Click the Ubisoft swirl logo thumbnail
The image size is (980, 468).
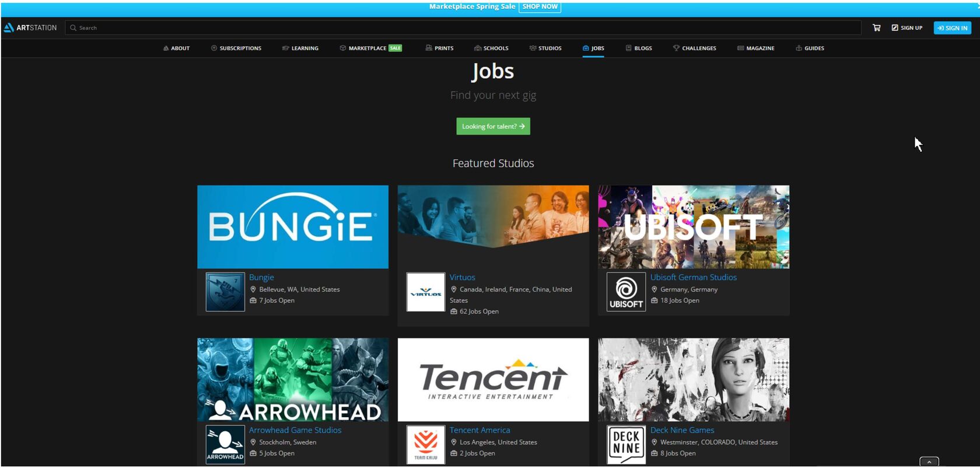[x=626, y=292]
